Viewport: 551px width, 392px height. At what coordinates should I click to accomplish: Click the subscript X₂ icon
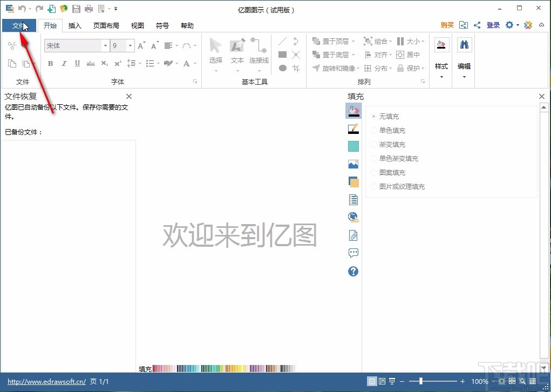104,63
